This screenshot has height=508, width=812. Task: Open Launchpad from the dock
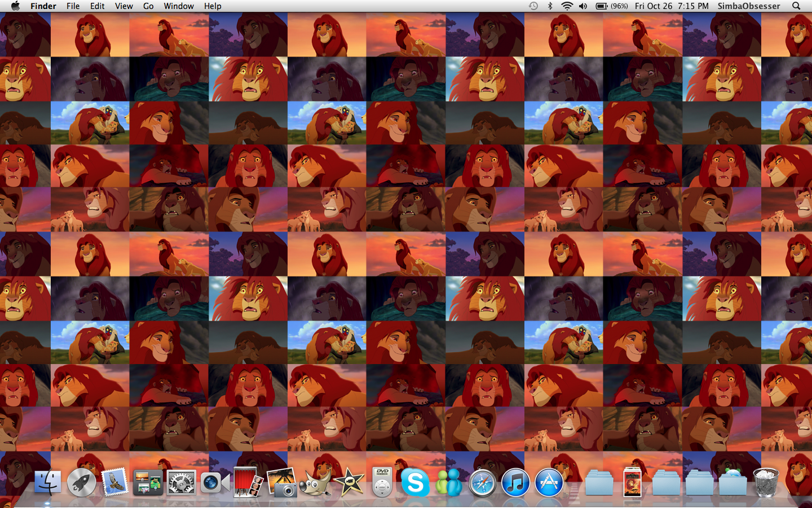(x=82, y=483)
